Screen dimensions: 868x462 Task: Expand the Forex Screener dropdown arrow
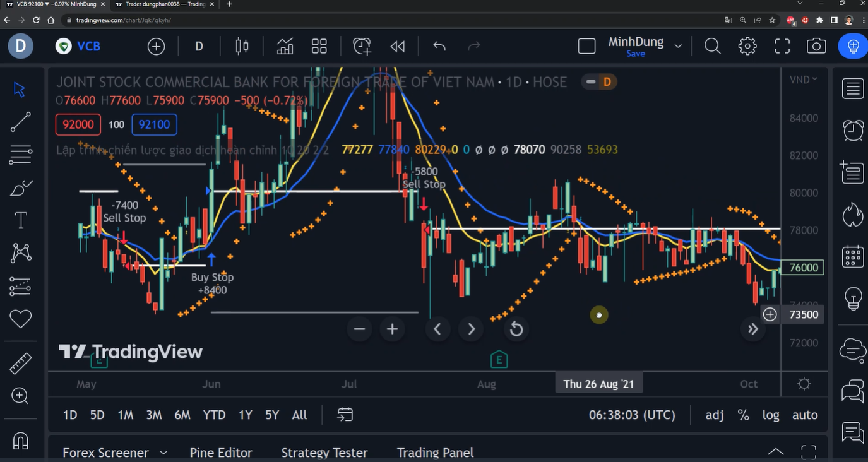pyautogui.click(x=163, y=453)
